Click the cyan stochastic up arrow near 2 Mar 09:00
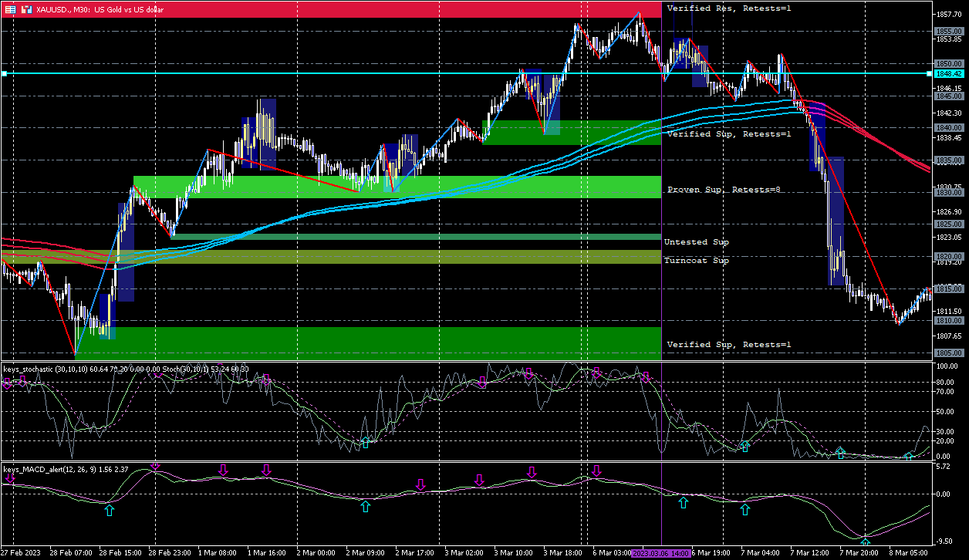969x560 pixels. 366,443
